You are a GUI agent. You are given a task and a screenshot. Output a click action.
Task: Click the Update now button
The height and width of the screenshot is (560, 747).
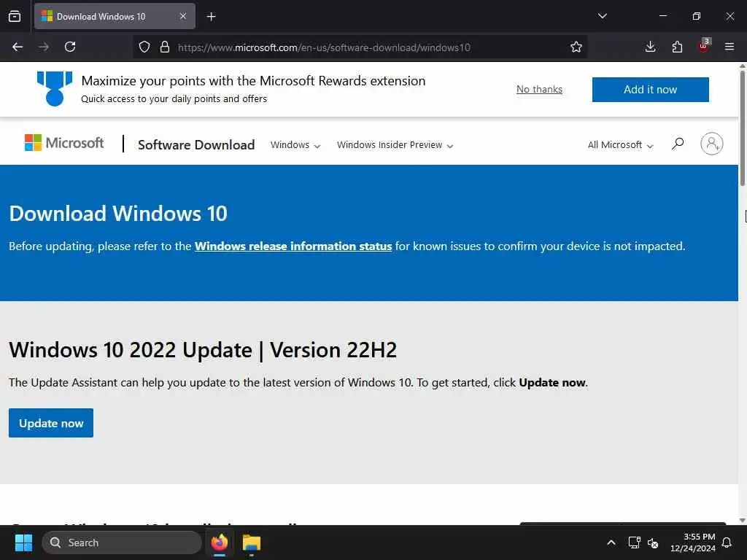click(x=51, y=423)
